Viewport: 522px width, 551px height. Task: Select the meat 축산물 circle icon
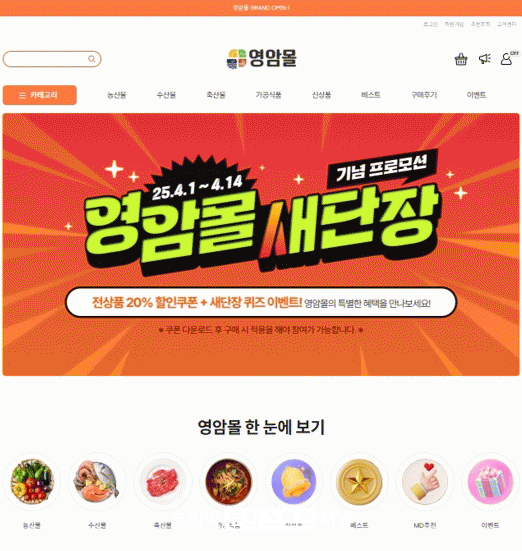click(163, 481)
